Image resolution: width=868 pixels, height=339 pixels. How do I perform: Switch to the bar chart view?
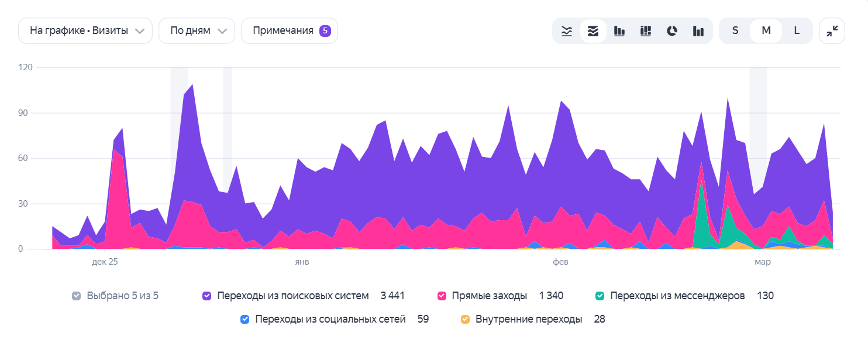click(x=619, y=30)
